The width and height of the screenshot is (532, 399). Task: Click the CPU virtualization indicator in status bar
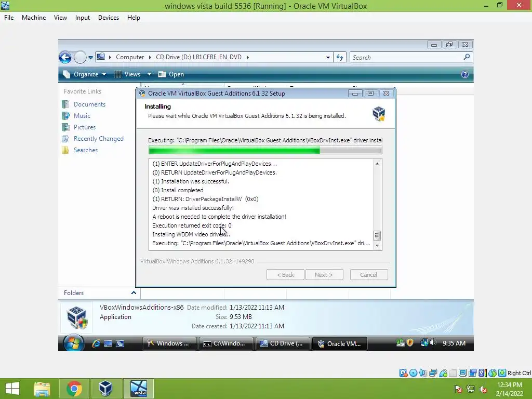(x=483, y=373)
